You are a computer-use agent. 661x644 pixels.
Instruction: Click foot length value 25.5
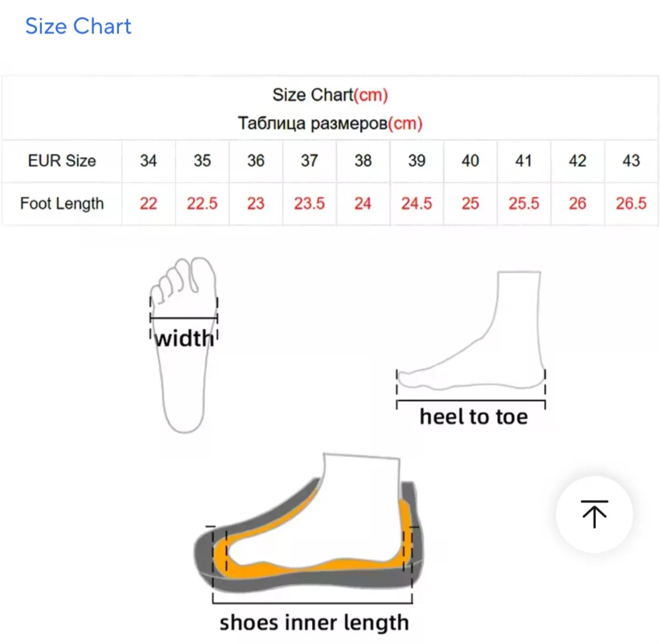click(524, 204)
